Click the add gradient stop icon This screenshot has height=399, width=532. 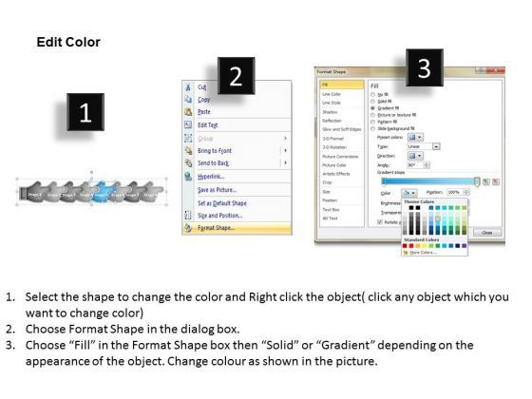click(486, 181)
